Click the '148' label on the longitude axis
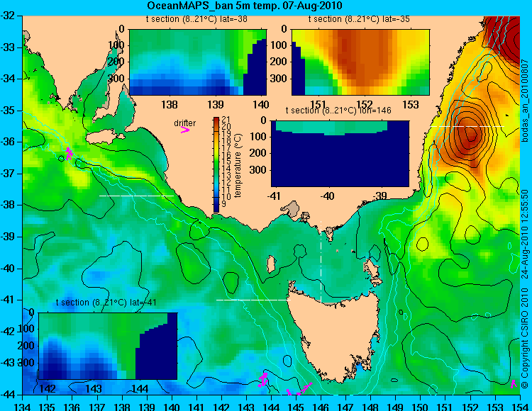Image resolution: width=532 pixels, height=411 pixels. 371,406
